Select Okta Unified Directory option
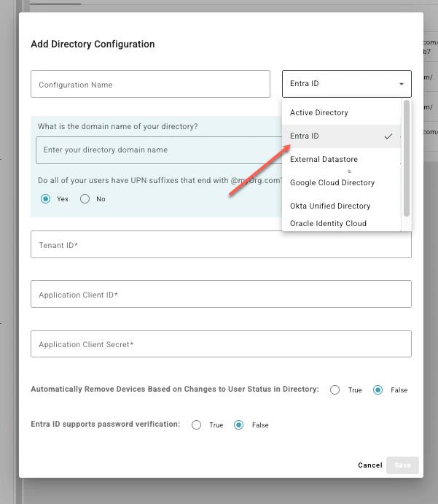Viewport: 438px width, 504px height. [x=341, y=206]
